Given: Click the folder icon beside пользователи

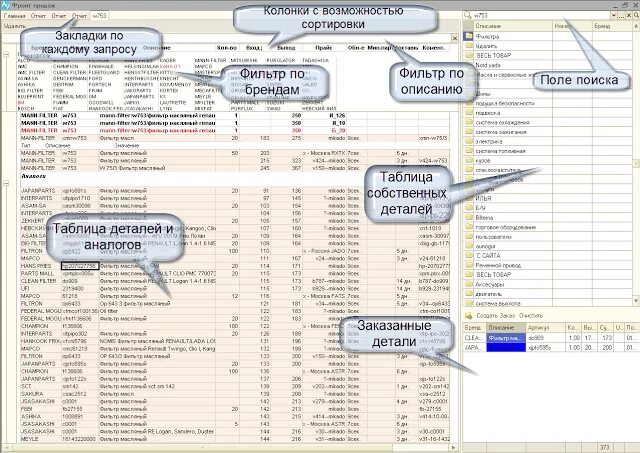Looking at the screenshot, I should coord(469,237).
